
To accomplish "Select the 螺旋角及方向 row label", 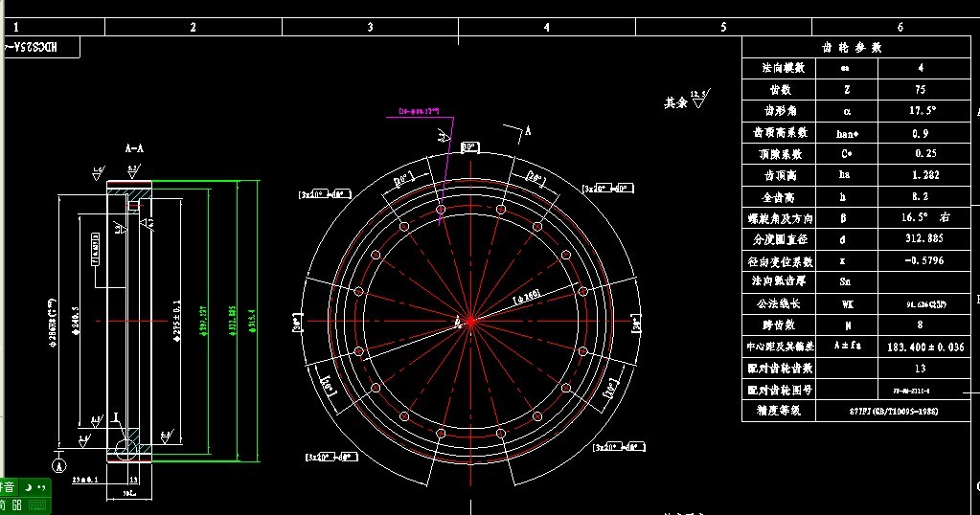I will [780, 218].
